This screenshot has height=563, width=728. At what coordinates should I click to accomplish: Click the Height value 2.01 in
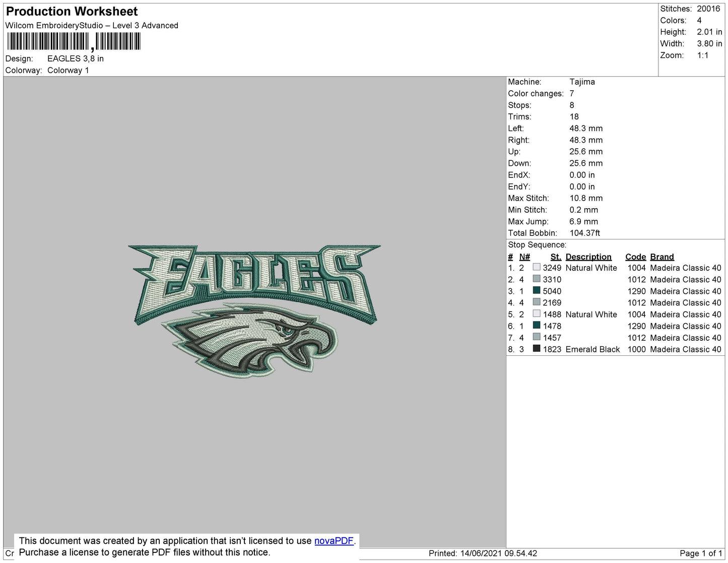coord(709,32)
